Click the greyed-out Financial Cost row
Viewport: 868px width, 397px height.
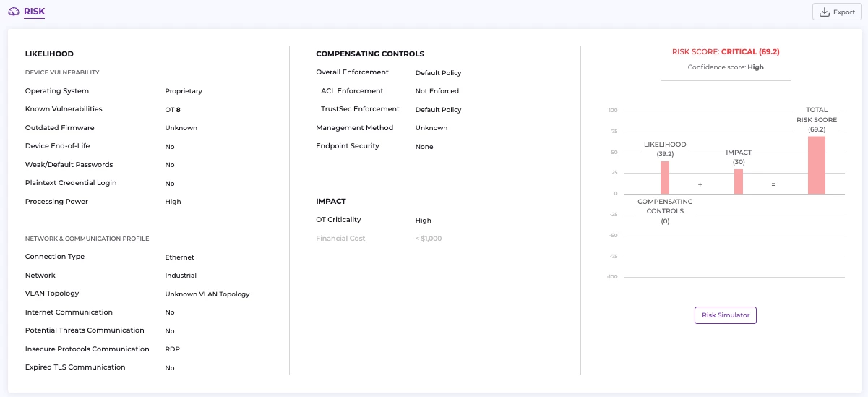click(x=340, y=239)
